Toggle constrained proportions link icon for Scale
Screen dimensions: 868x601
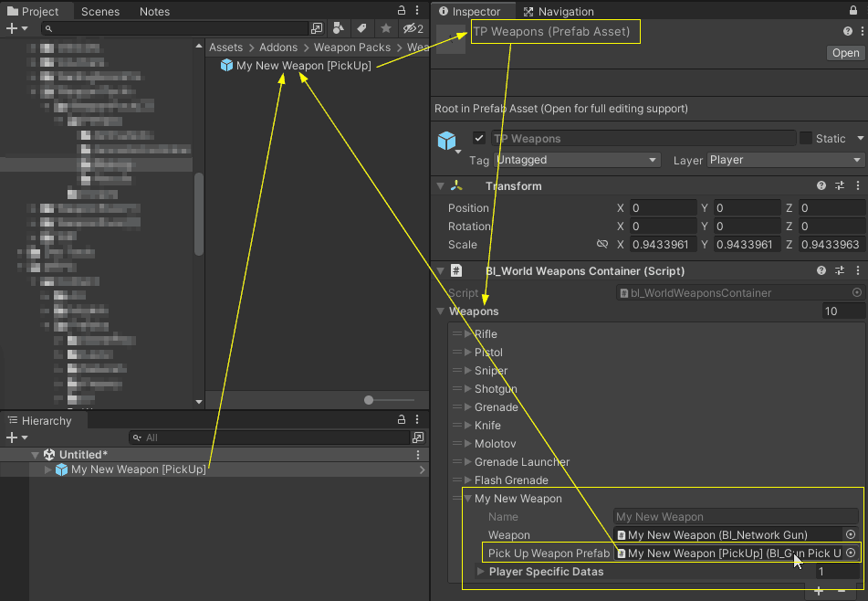coord(602,245)
